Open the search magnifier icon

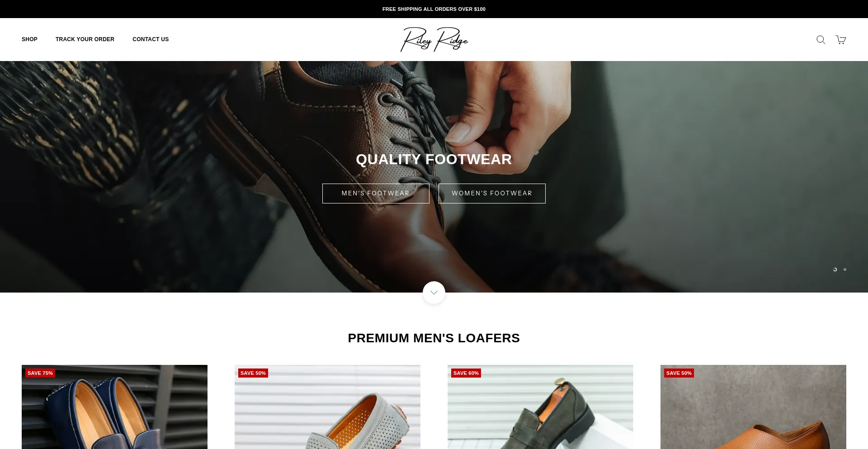click(821, 40)
